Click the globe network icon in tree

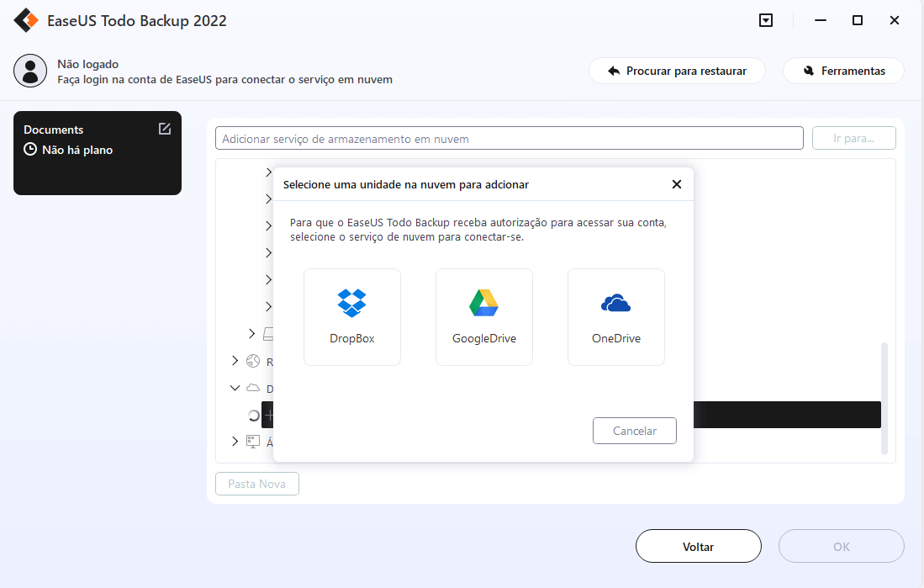(x=253, y=361)
